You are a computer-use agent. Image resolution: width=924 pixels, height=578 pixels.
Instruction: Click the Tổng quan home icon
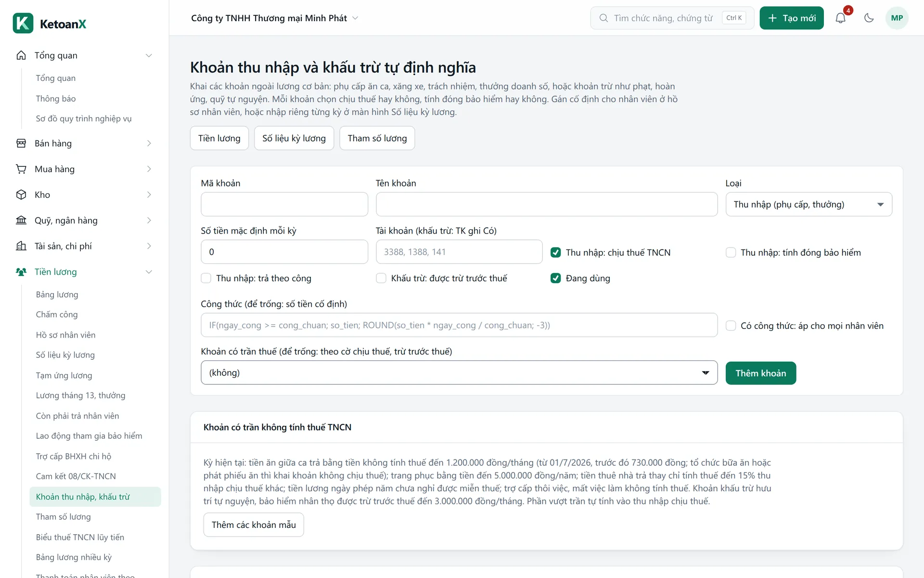21,55
